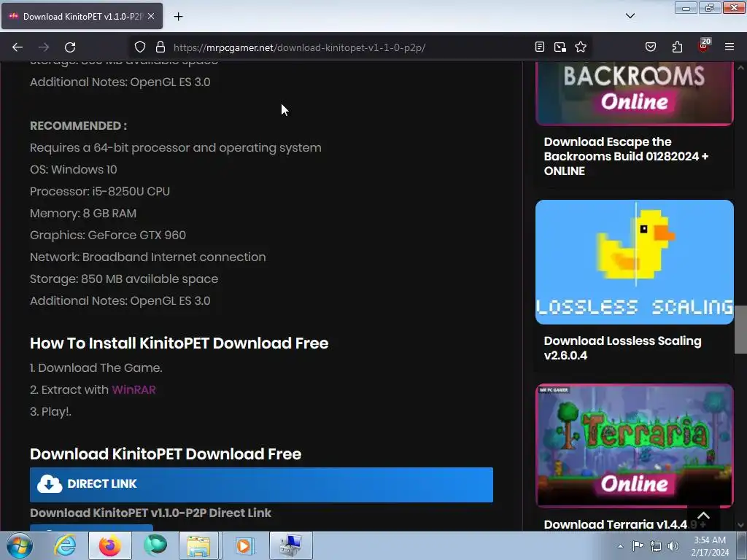Click the page scrollbar thumb

(740, 330)
